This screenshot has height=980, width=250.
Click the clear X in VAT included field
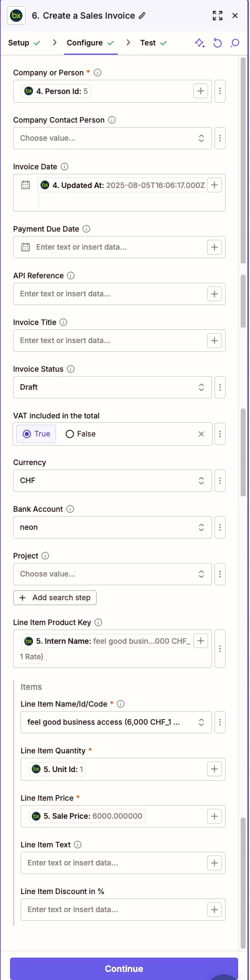point(201,434)
